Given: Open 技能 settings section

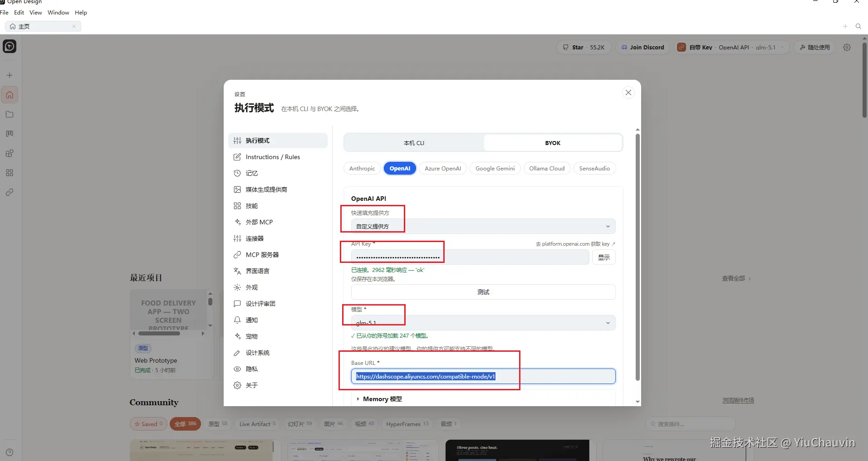Looking at the screenshot, I should (278, 206).
